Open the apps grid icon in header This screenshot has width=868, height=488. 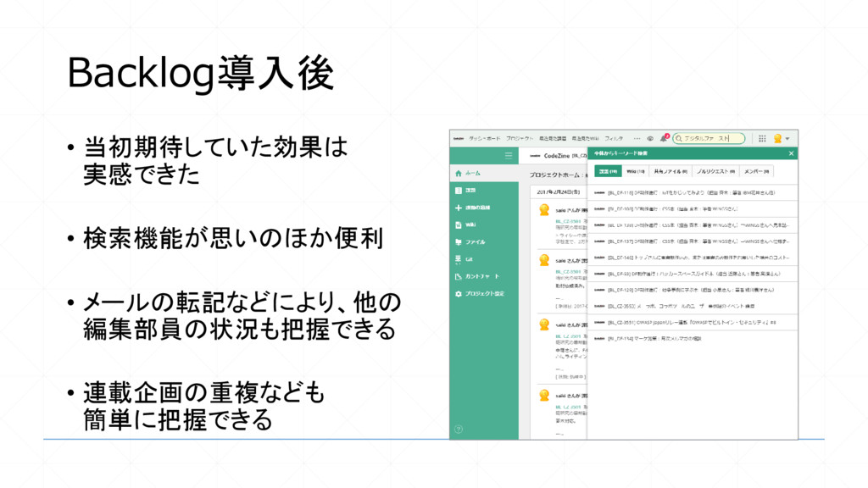762,138
